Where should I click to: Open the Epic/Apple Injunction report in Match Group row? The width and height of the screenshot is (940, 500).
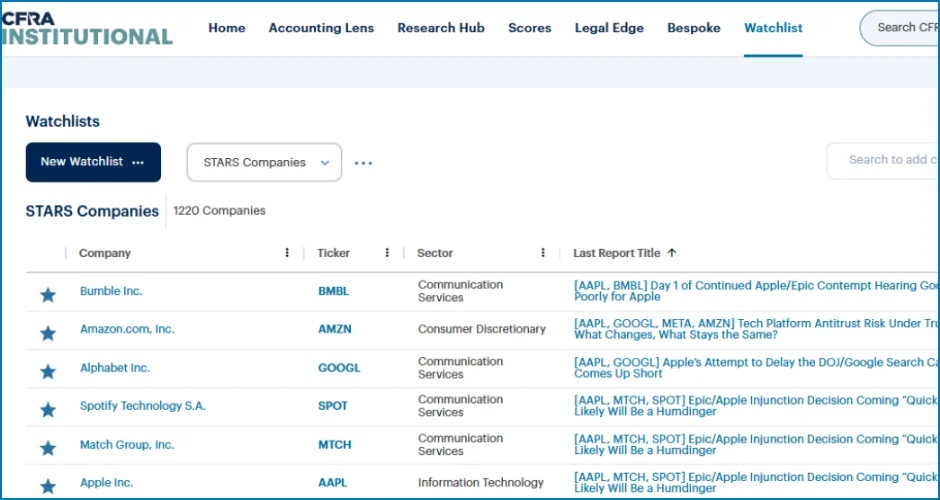click(x=757, y=444)
